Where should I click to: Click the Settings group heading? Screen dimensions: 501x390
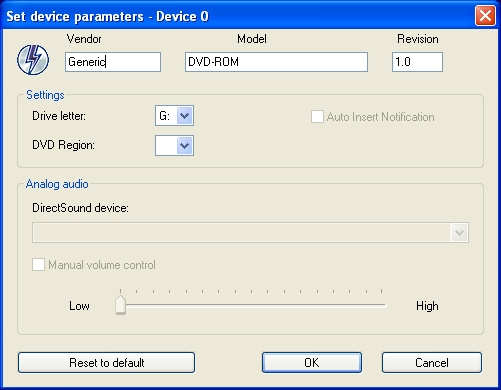click(45, 95)
